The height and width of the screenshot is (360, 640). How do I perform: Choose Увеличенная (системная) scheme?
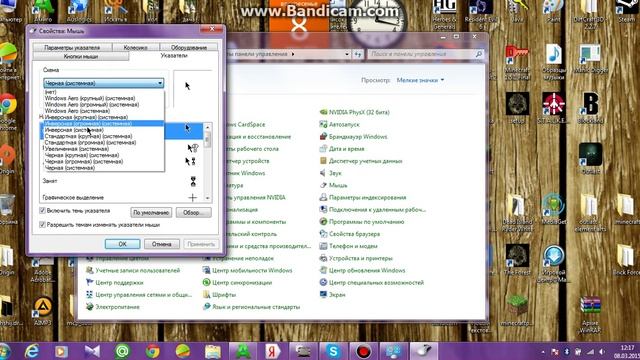[104, 149]
